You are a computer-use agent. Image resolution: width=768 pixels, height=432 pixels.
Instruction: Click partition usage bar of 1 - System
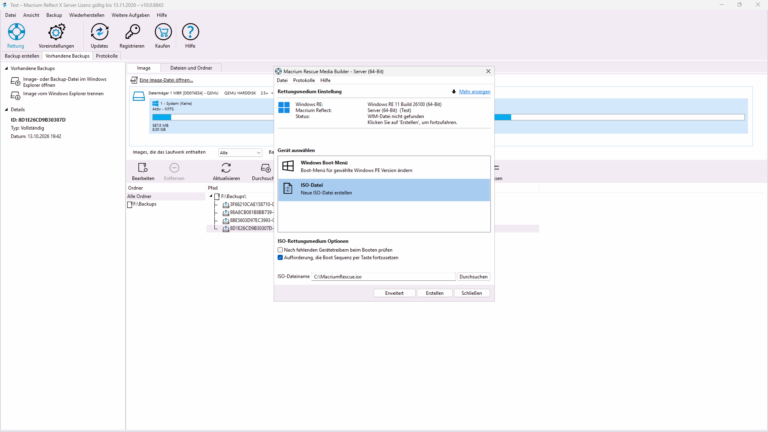tap(213, 118)
